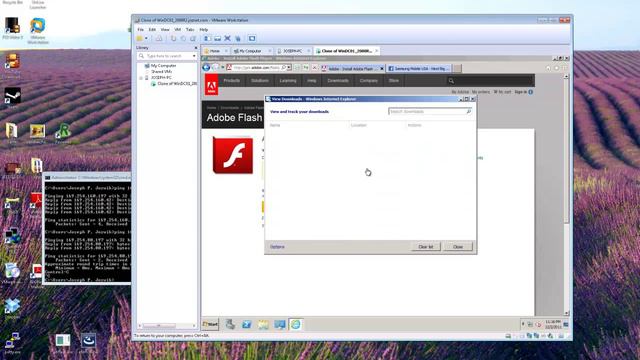Click the Clear list button
Viewport: 640px width, 360px height.
click(x=426, y=247)
